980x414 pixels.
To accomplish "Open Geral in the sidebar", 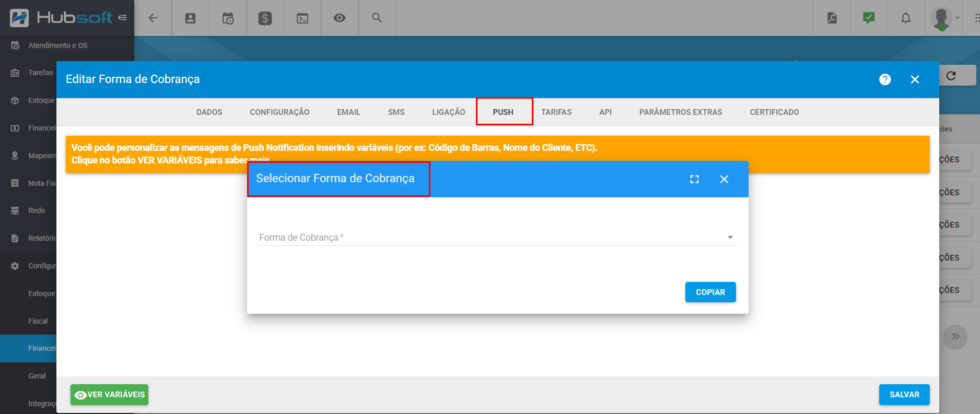I will point(37,376).
